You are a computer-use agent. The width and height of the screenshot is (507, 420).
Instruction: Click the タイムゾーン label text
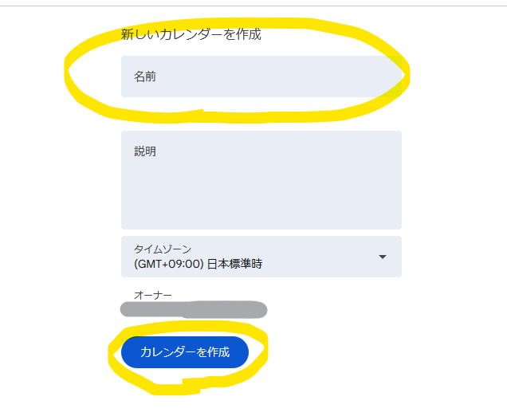point(163,249)
